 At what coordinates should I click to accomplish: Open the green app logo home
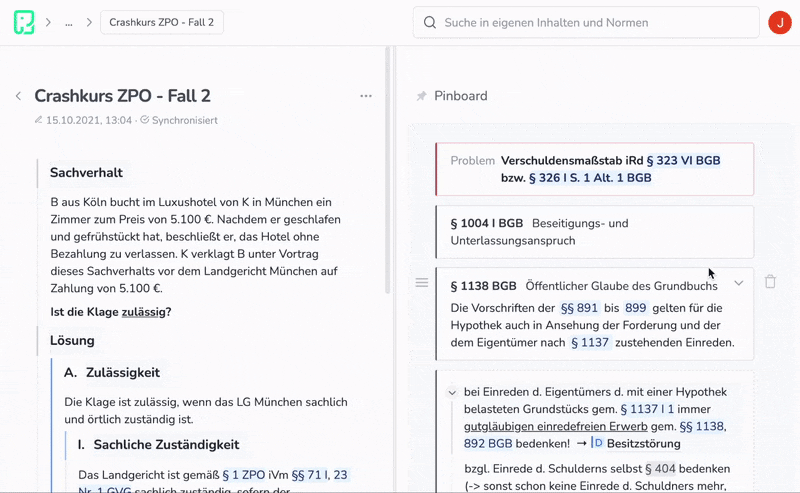(x=24, y=22)
